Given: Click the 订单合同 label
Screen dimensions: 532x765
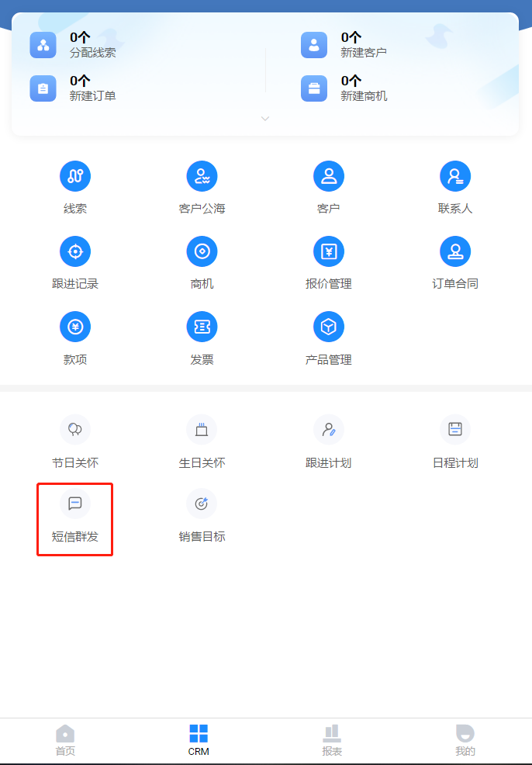Looking at the screenshot, I should pos(455,284).
